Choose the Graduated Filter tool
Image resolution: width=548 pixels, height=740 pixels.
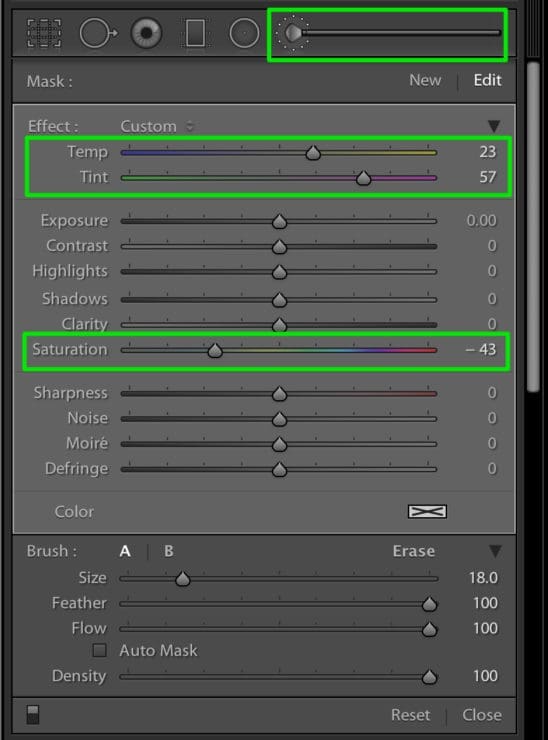coord(195,33)
